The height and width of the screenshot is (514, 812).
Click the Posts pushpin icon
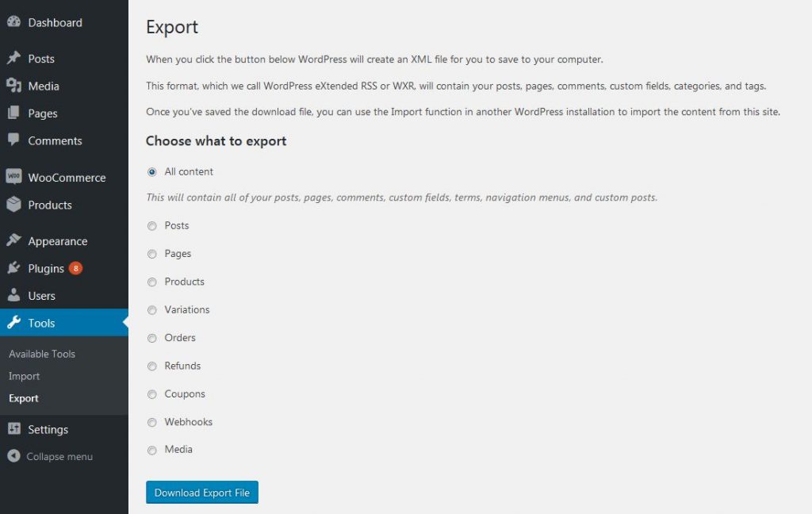14,58
